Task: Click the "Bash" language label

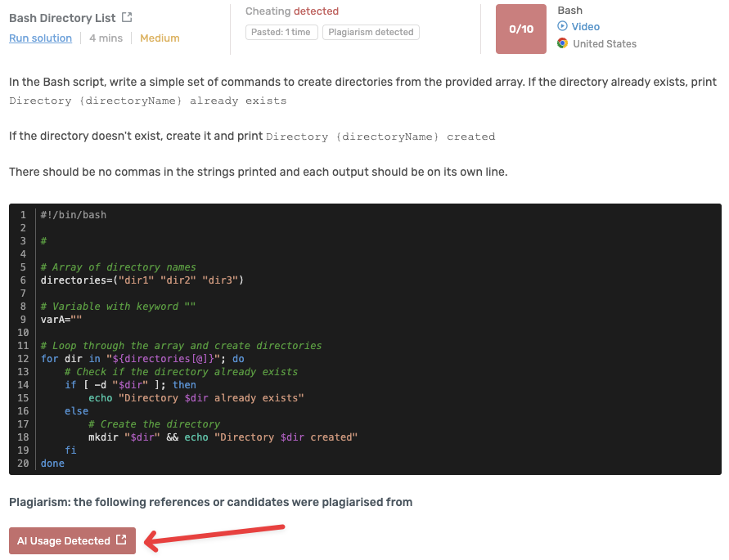Action: pyautogui.click(x=569, y=10)
